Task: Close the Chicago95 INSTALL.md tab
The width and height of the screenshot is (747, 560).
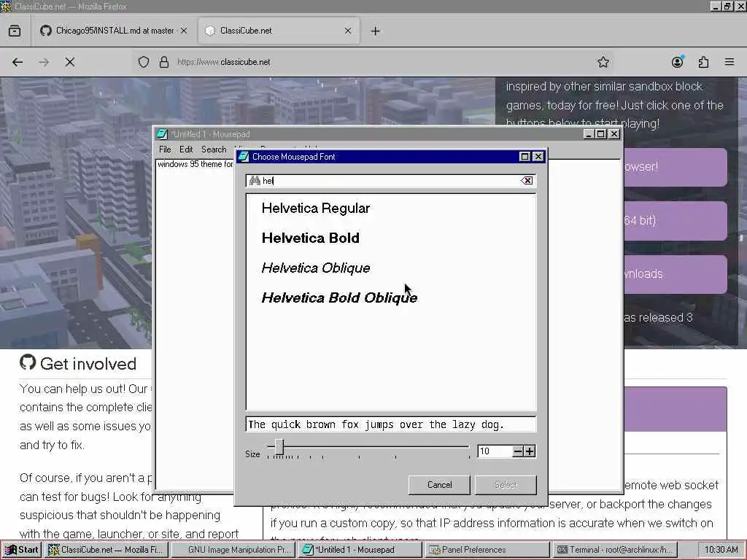Action: tap(184, 31)
